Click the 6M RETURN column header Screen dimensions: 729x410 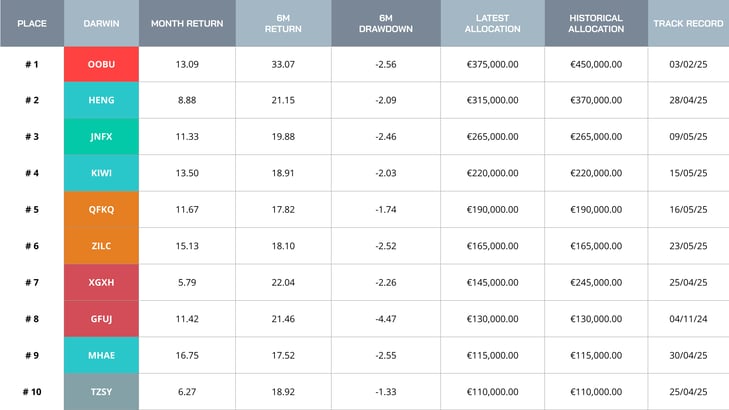(x=283, y=23)
